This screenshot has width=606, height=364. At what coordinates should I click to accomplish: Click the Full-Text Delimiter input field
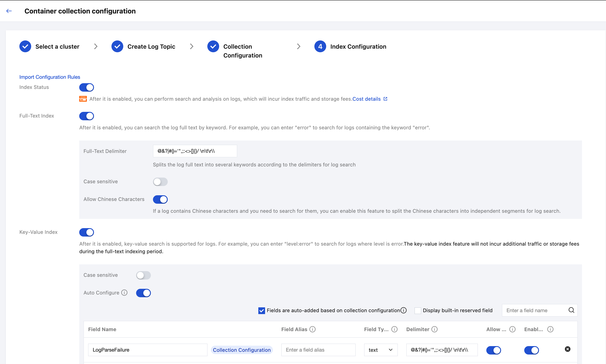pos(195,151)
